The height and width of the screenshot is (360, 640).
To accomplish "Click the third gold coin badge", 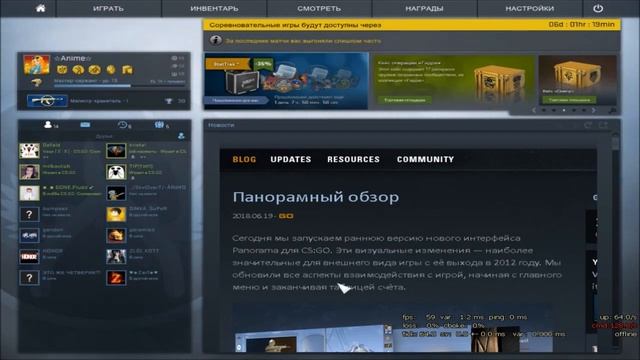I will [x=95, y=70].
